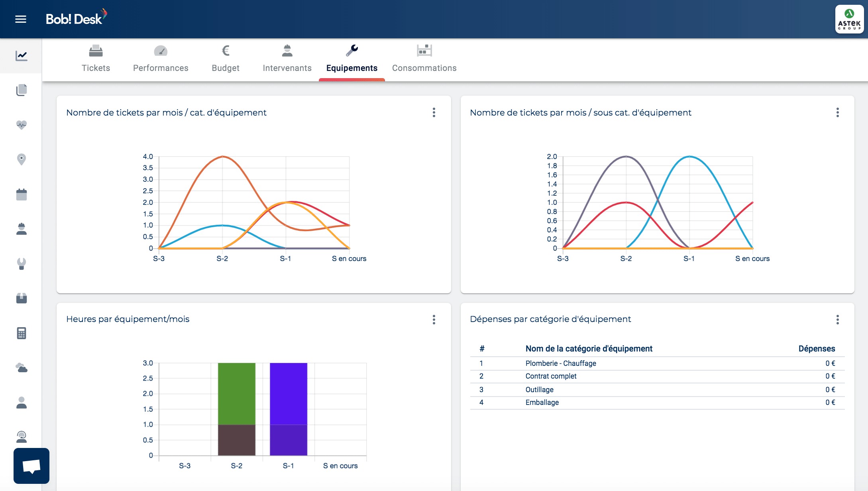Image resolution: width=868 pixels, height=491 pixels.
Task: Click the bright purple S-1 bar upper segment
Action: tap(289, 394)
